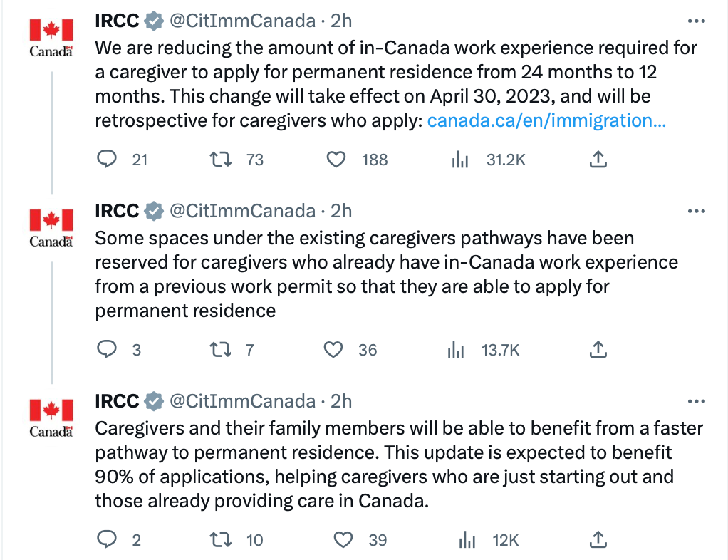Reply to the tweet with 2 replies

tap(107, 540)
